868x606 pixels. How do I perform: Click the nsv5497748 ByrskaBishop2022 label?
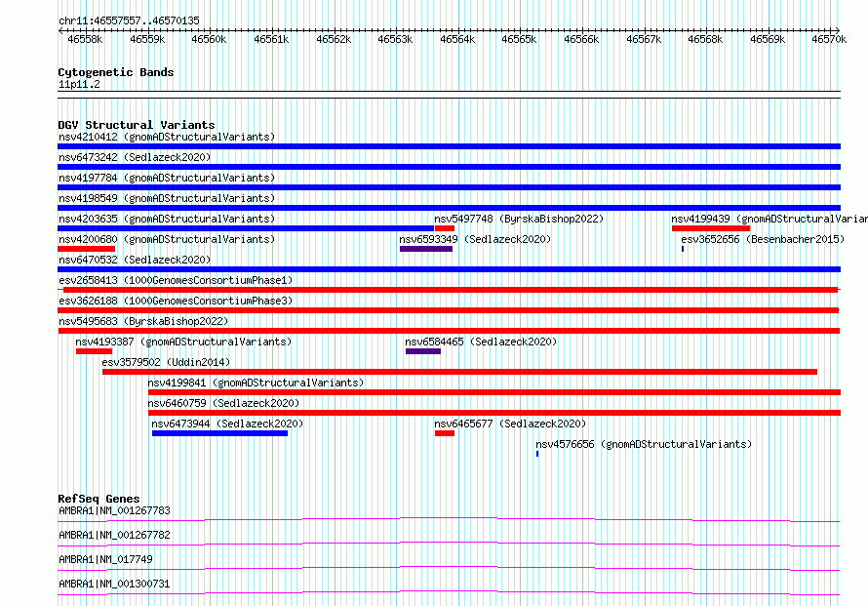pos(519,219)
